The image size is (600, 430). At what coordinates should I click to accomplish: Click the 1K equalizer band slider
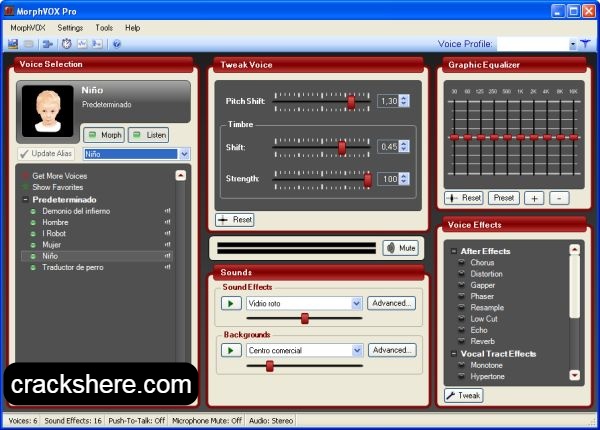click(520, 137)
